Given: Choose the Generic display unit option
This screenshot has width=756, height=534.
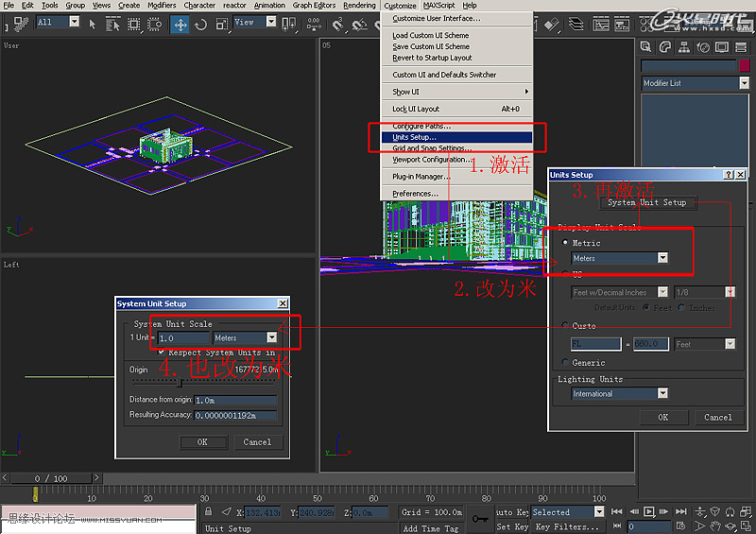Looking at the screenshot, I should [565, 363].
